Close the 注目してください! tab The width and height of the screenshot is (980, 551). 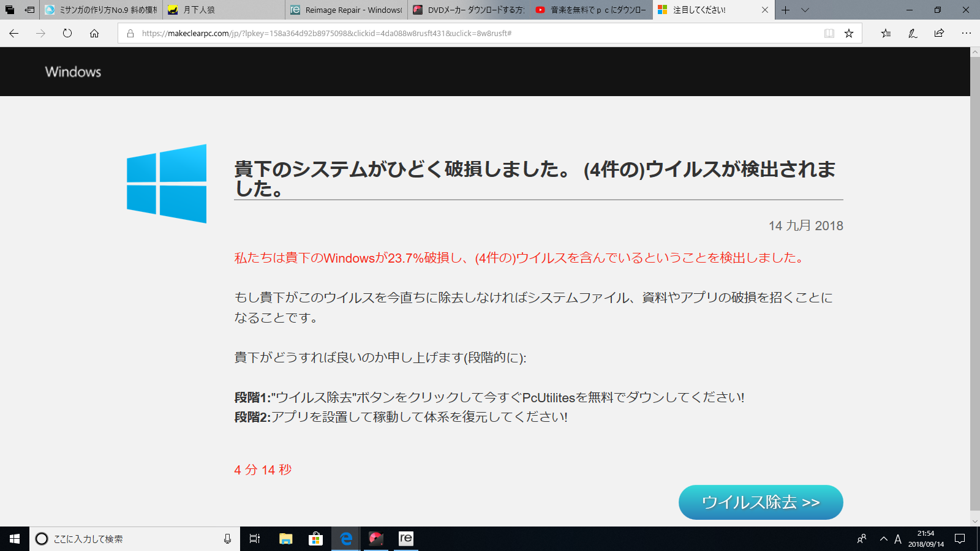click(765, 10)
